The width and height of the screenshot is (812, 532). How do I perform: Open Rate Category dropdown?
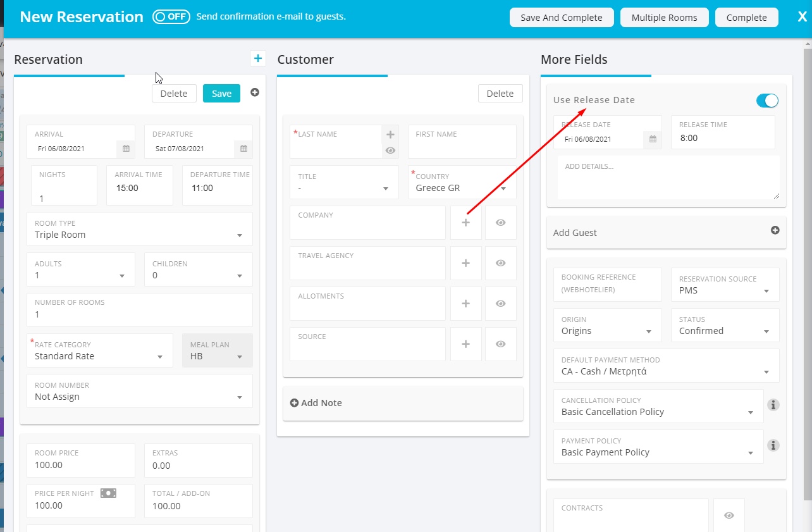[x=100, y=350]
